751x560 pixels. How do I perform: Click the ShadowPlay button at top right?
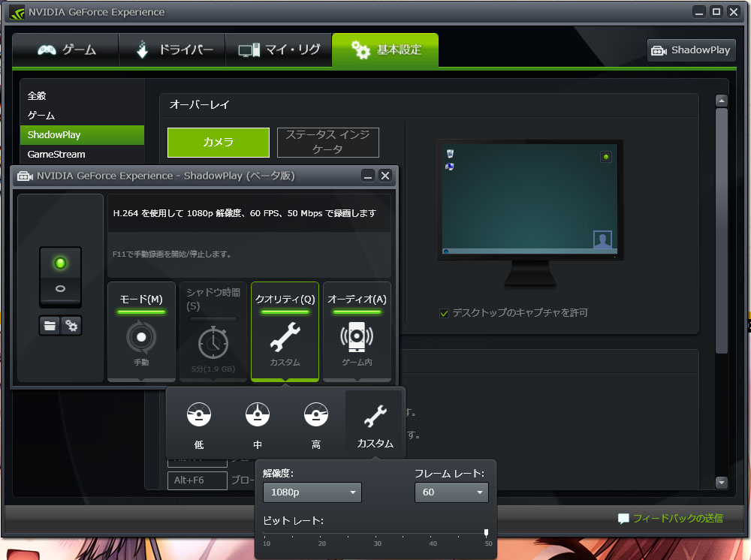coord(691,50)
